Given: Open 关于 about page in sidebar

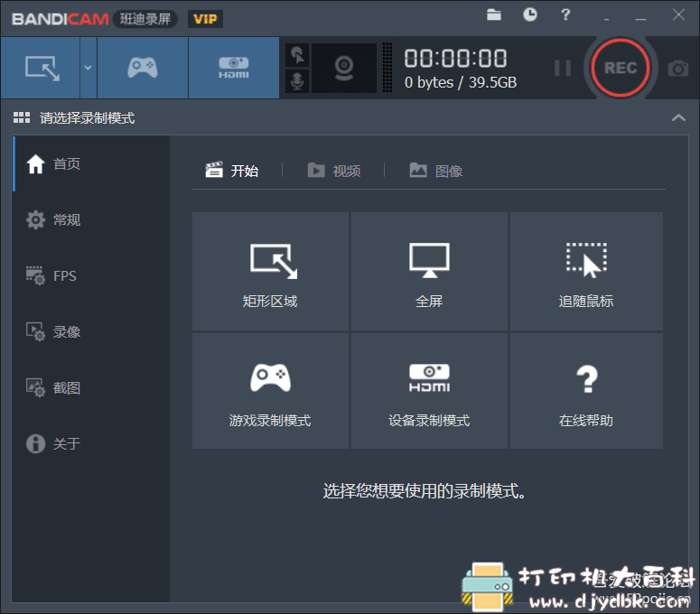Looking at the screenshot, I should tap(91, 443).
